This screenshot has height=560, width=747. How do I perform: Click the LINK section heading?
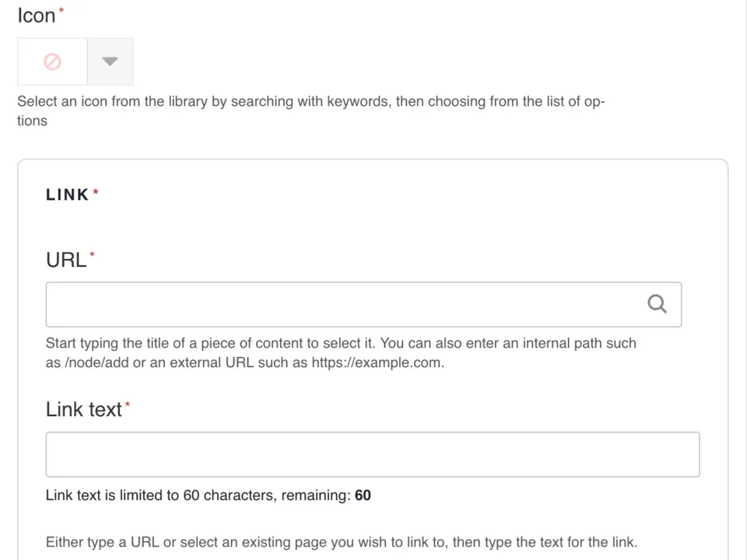tap(67, 194)
